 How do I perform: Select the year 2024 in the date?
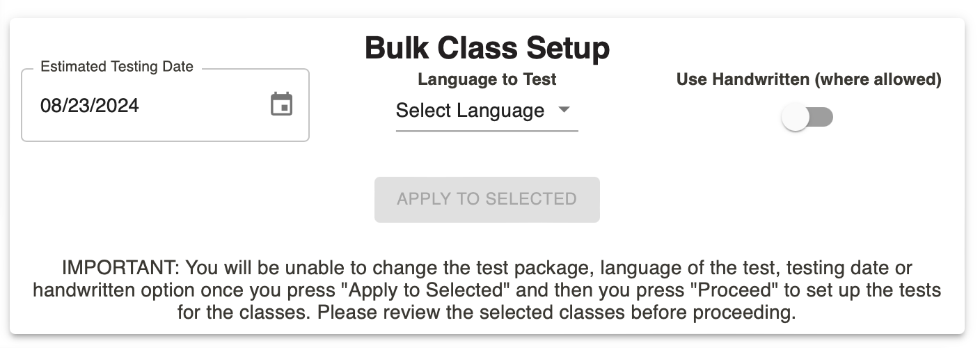pyautogui.click(x=115, y=105)
